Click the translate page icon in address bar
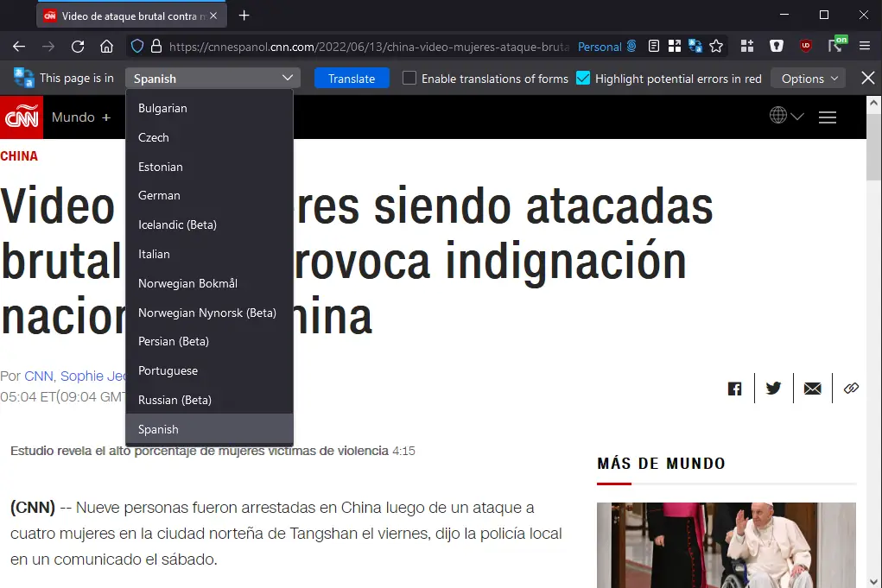 coord(695,46)
